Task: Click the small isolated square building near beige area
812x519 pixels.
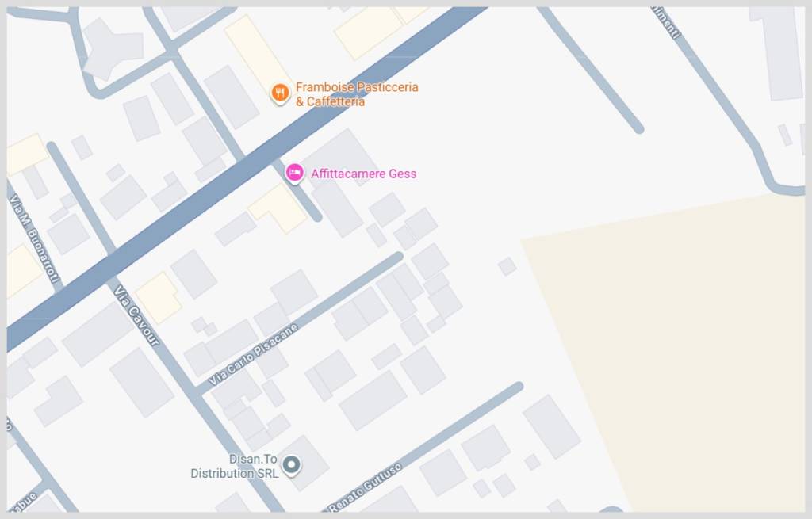Action: click(x=507, y=266)
